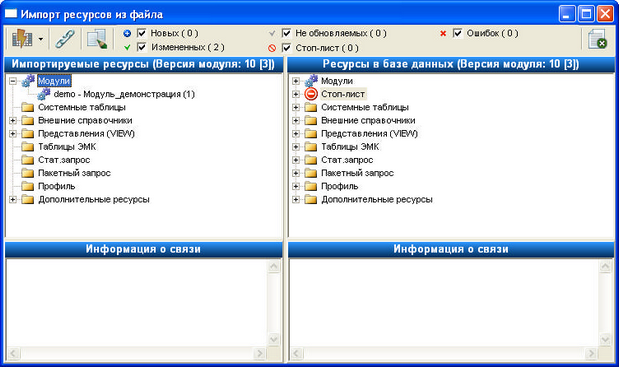Select Представления (VIEW) in database resources
Viewport: 619px width, 367px height.
tap(369, 133)
